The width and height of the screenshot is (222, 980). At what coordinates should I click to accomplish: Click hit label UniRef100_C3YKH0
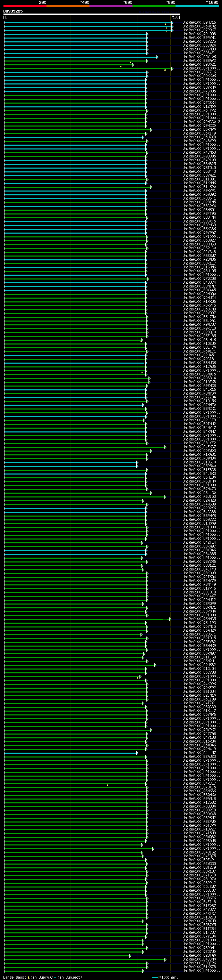pyautogui.click(x=199, y=88)
